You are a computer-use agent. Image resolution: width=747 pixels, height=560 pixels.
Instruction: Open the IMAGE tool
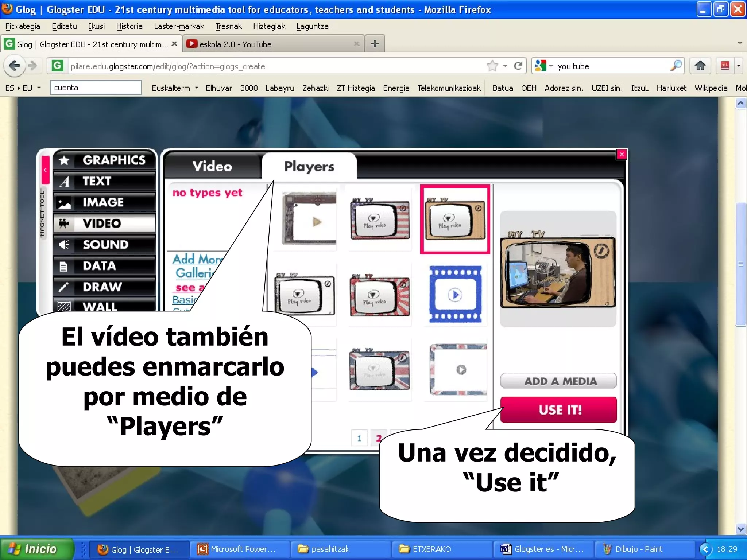(x=104, y=202)
